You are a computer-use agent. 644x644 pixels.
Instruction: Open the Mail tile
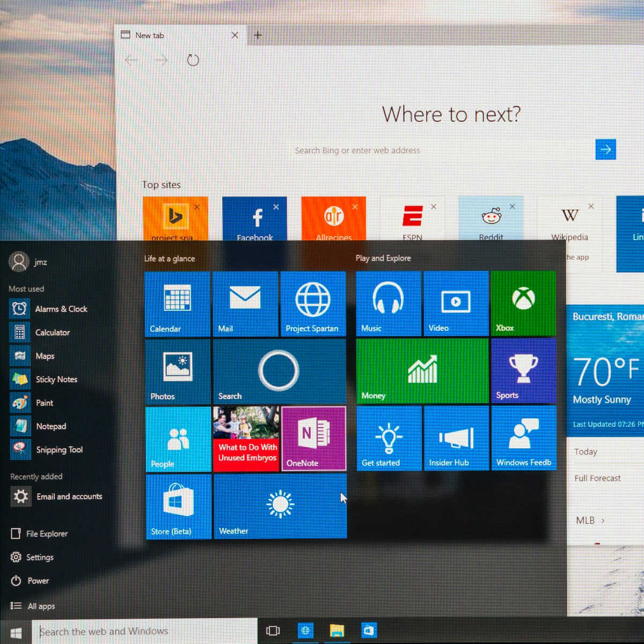(x=245, y=304)
